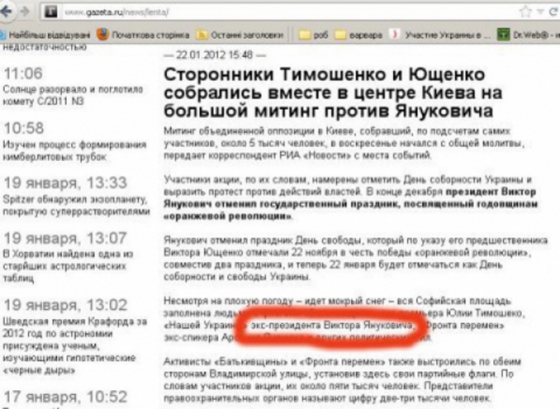Image resolution: width=560 pixels, height=409 pixels.
Task: Click the article headline Сторонники Тимошенко и Ющенко
Action: (333, 93)
